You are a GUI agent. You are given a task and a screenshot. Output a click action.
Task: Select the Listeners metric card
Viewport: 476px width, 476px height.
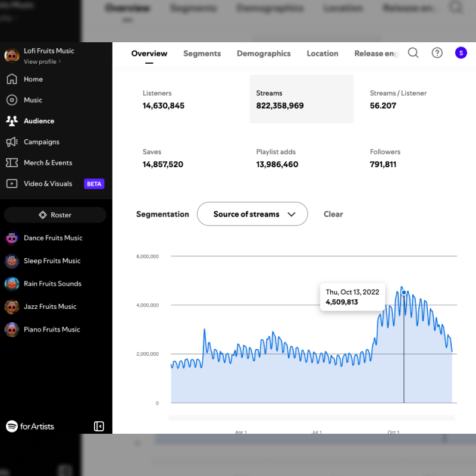click(x=187, y=99)
